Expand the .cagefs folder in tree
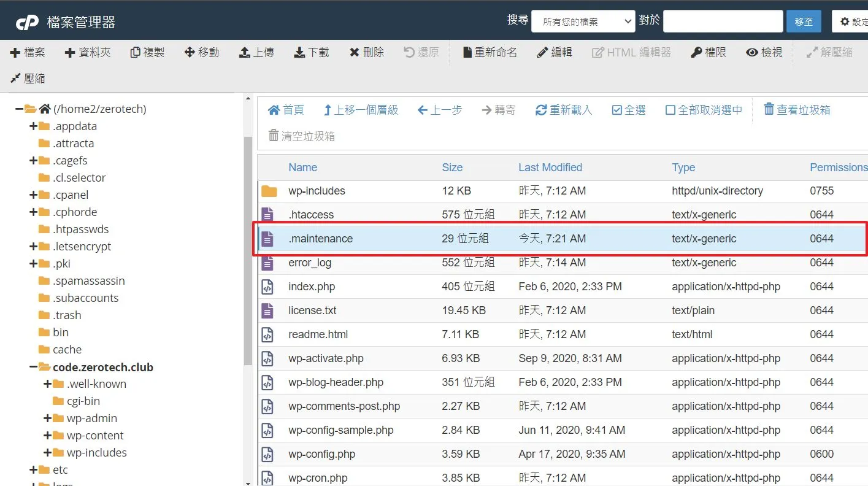The height and width of the screenshot is (486, 868). (x=33, y=161)
